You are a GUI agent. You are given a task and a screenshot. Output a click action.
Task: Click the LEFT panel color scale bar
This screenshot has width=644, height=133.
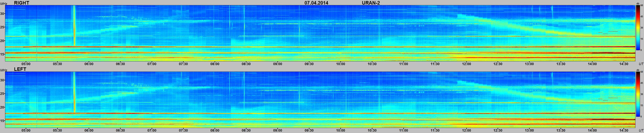click(x=638, y=94)
